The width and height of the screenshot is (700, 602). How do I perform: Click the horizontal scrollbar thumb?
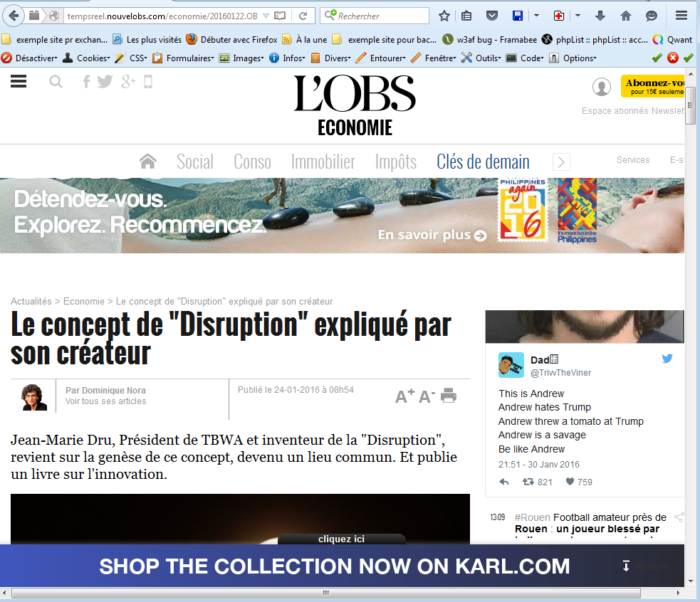326,593
